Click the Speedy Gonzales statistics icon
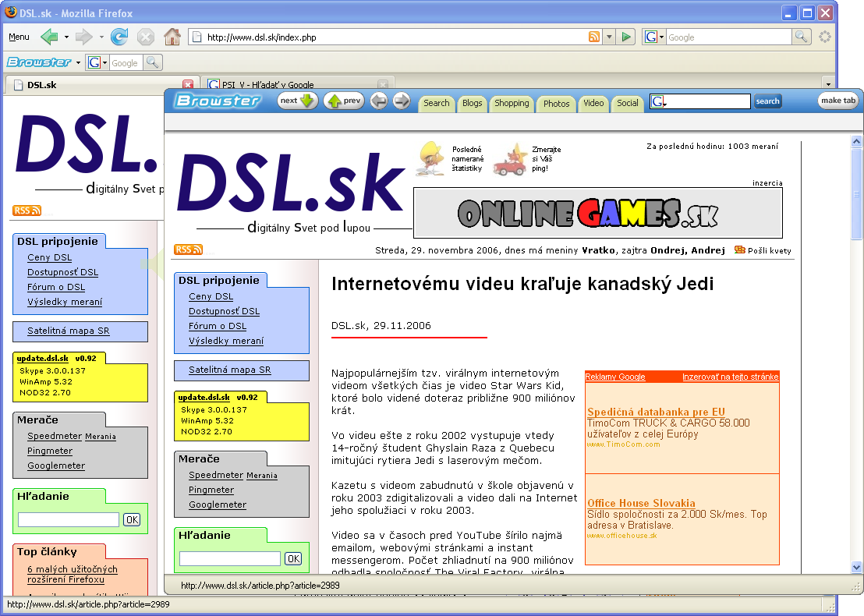This screenshot has width=864, height=616. click(431, 159)
